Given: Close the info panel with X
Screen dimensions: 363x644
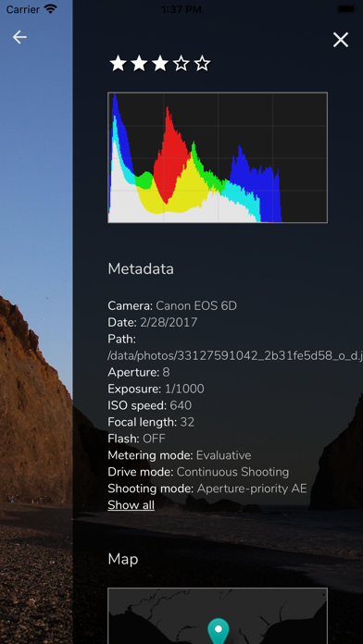Looking at the screenshot, I should click(341, 40).
